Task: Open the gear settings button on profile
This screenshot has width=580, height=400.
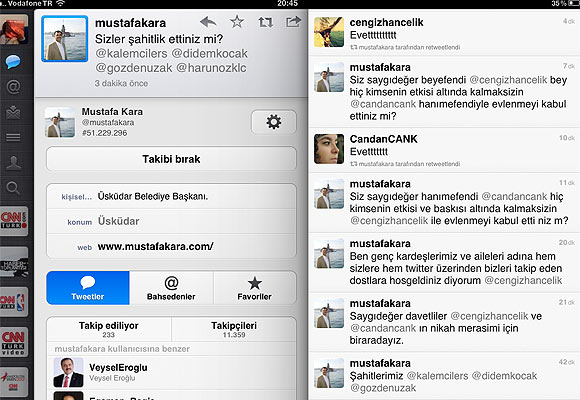Action: tap(273, 122)
